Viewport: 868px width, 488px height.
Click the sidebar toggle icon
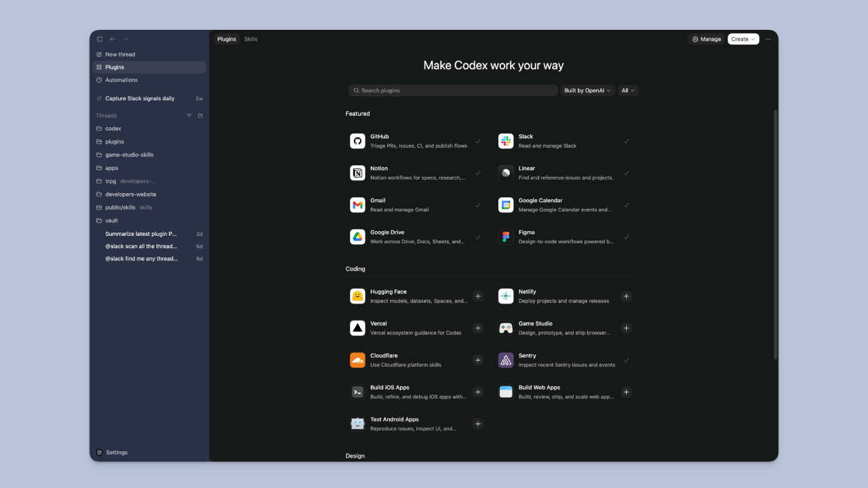pyautogui.click(x=100, y=39)
